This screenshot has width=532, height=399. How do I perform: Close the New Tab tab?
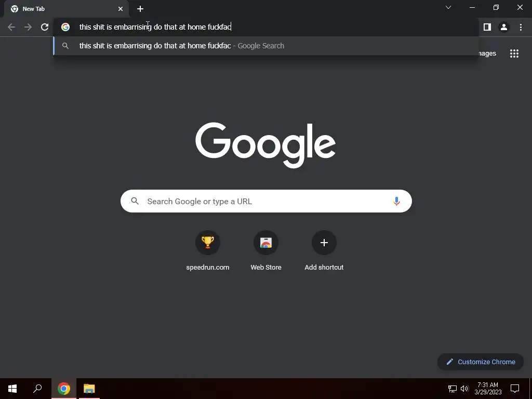tap(121, 9)
